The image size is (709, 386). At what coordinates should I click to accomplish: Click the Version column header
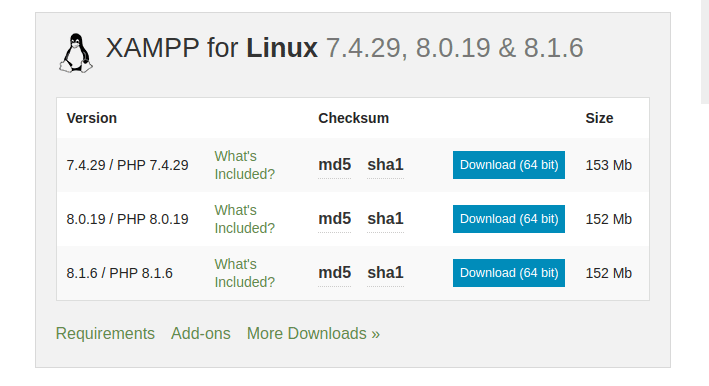[x=92, y=118]
